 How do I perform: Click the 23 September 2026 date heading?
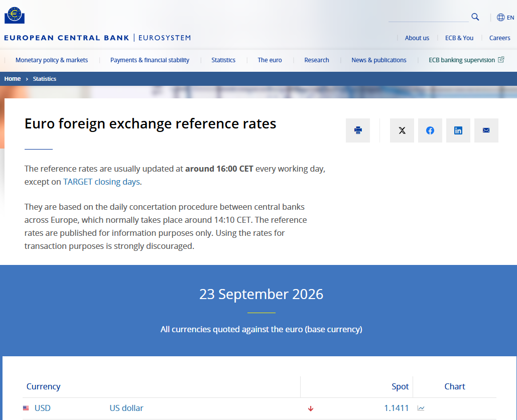pyautogui.click(x=261, y=294)
